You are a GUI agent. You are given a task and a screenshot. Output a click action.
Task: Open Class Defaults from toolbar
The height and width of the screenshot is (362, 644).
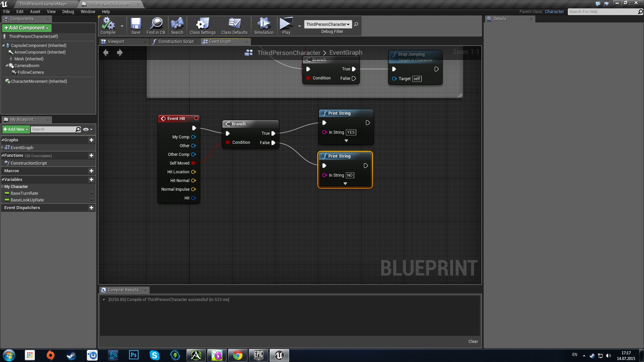coord(234,26)
